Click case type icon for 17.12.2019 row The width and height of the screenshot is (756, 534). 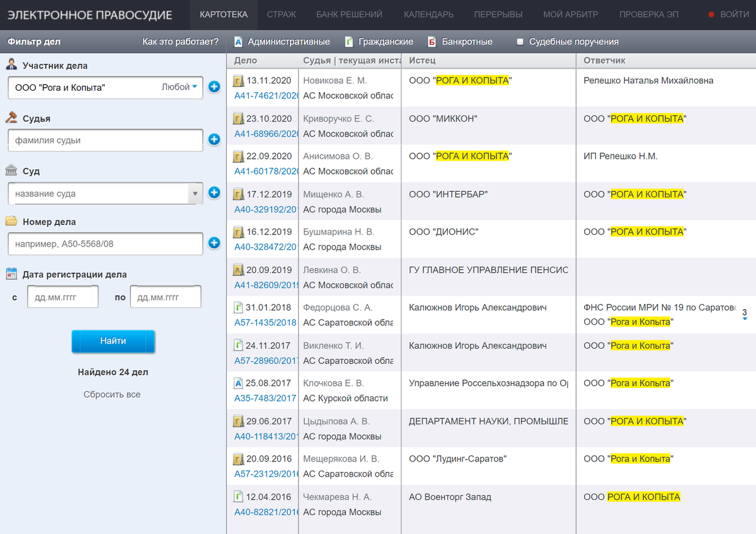coord(239,194)
